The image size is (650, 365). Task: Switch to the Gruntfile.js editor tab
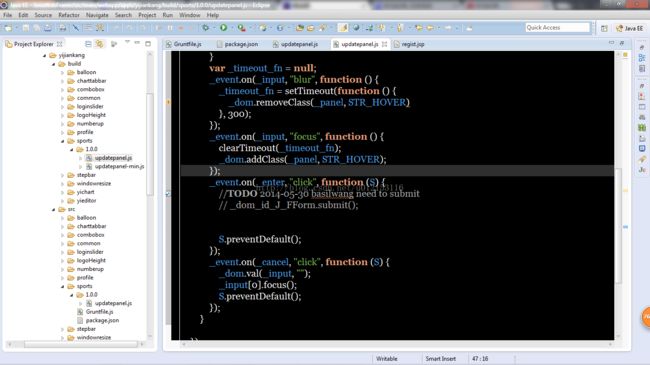(x=184, y=44)
